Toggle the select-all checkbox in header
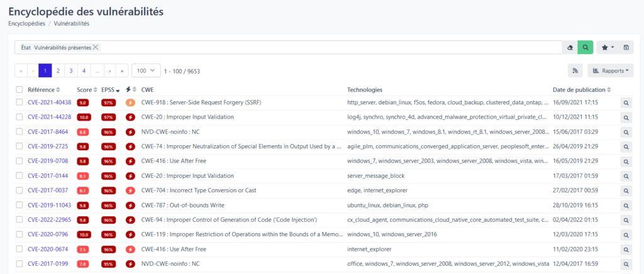The image size is (644, 274). (x=19, y=89)
